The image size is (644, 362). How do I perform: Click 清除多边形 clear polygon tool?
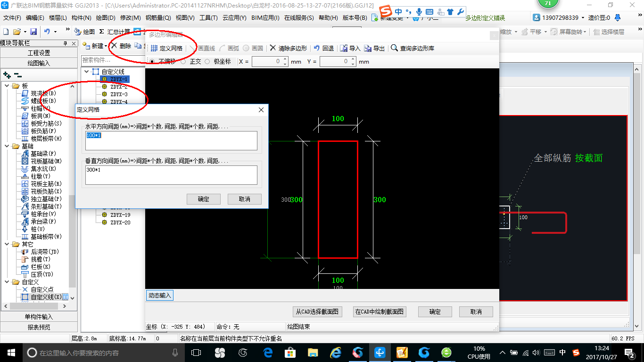coord(288,48)
